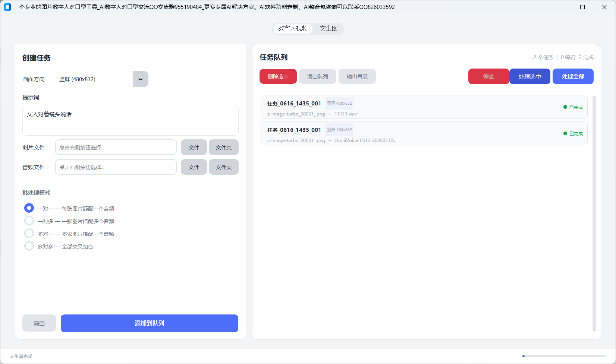
Task: Select task row with 11111.wav
Action: point(424,107)
